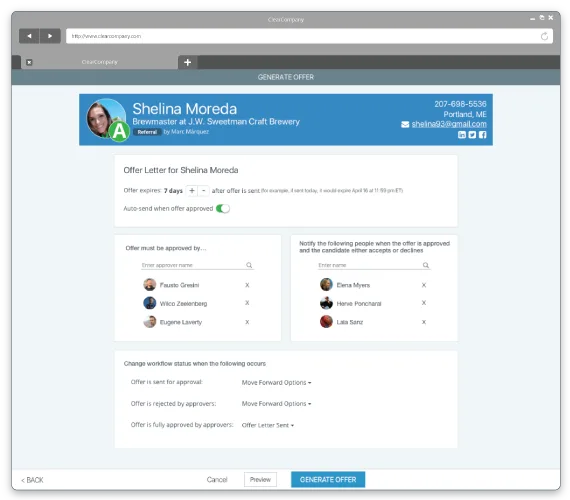Click search icon in notify name field
This screenshot has height=500, width=570.
pyautogui.click(x=426, y=265)
